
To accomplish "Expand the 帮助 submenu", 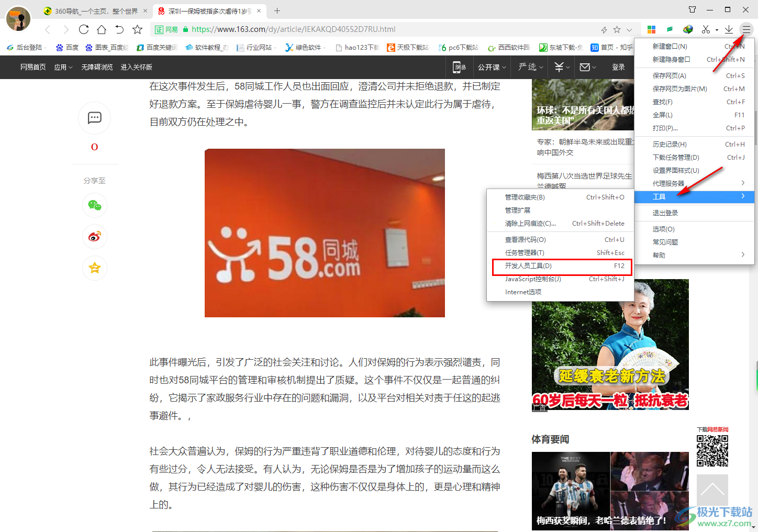I will click(x=694, y=256).
